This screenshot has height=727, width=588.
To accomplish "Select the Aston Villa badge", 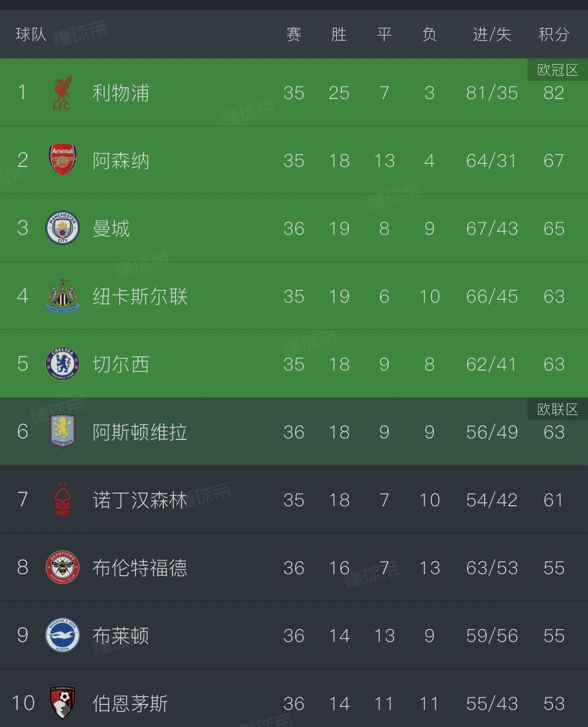I will coord(62,431).
